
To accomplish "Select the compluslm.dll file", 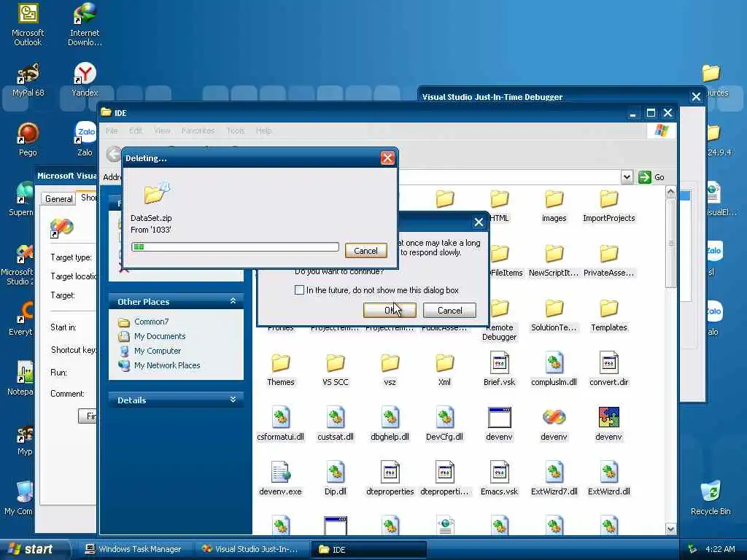I will (x=554, y=369).
